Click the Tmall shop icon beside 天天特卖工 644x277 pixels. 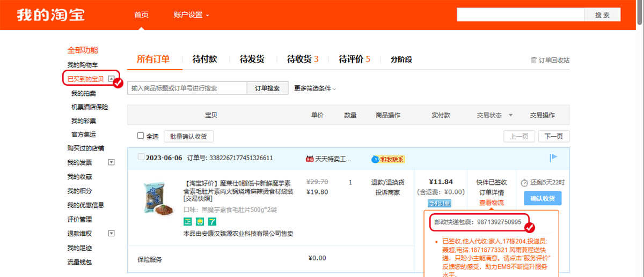309,159
